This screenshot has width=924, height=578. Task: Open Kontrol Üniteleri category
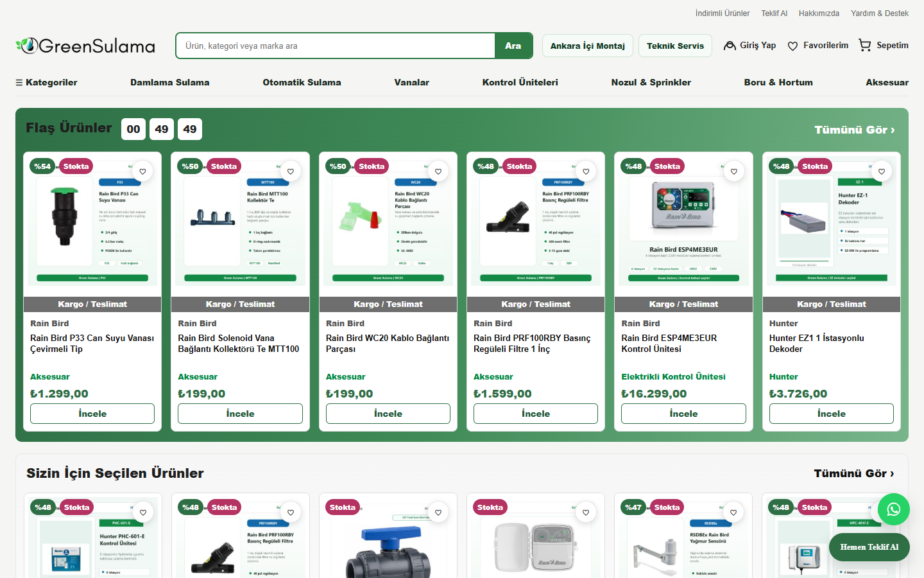tap(520, 82)
